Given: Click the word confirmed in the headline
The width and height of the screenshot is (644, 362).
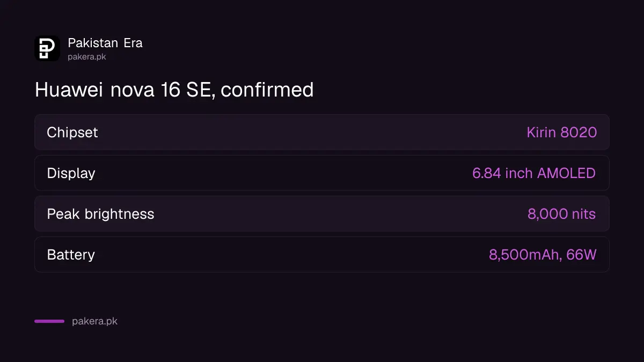Looking at the screenshot, I should point(267,90).
